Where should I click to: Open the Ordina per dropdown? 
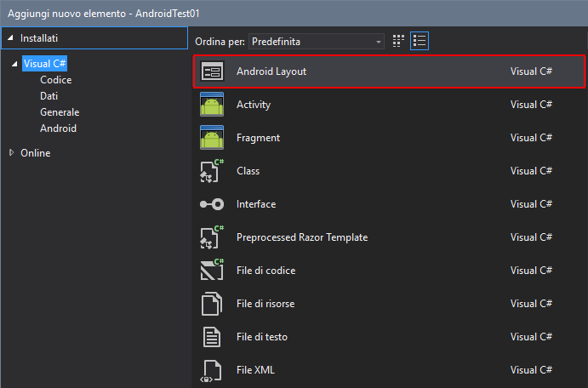coord(317,41)
